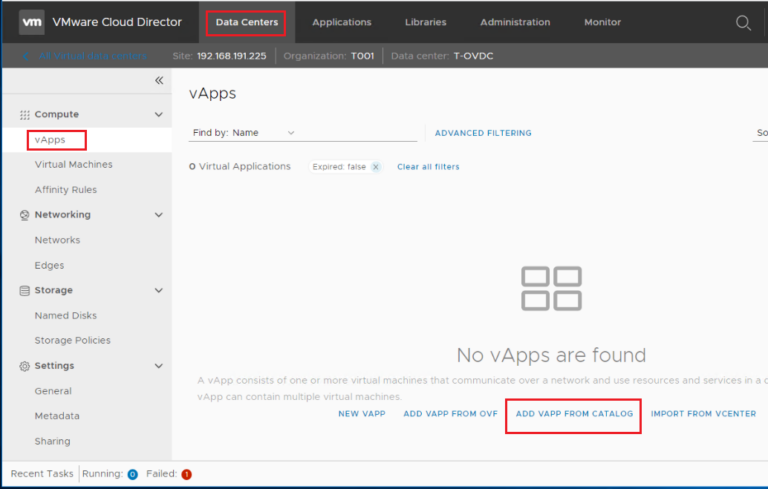
Task: Switch to the Applications tab
Action: coord(342,22)
